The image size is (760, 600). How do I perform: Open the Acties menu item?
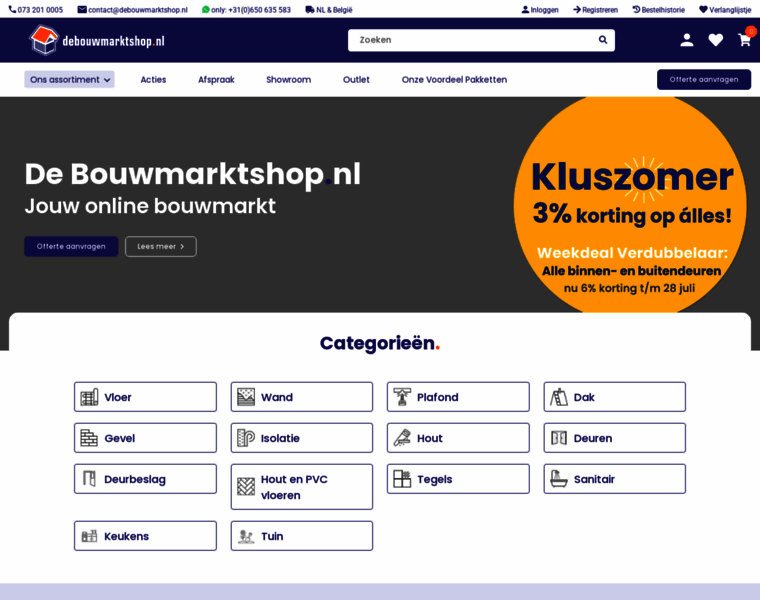tap(153, 79)
